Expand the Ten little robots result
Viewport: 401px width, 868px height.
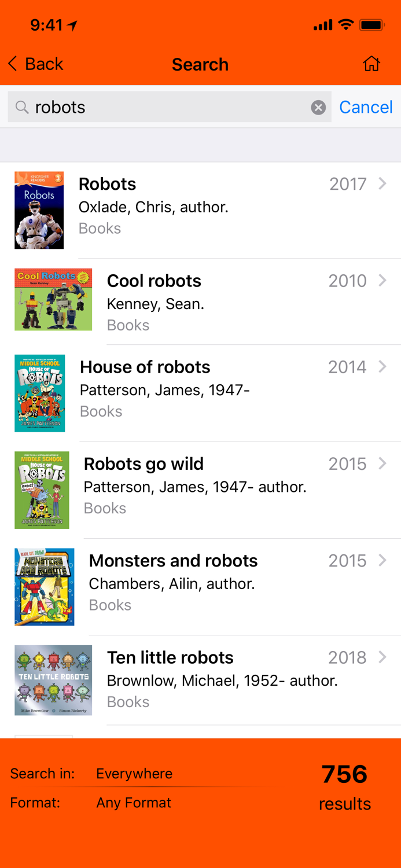[x=384, y=657]
